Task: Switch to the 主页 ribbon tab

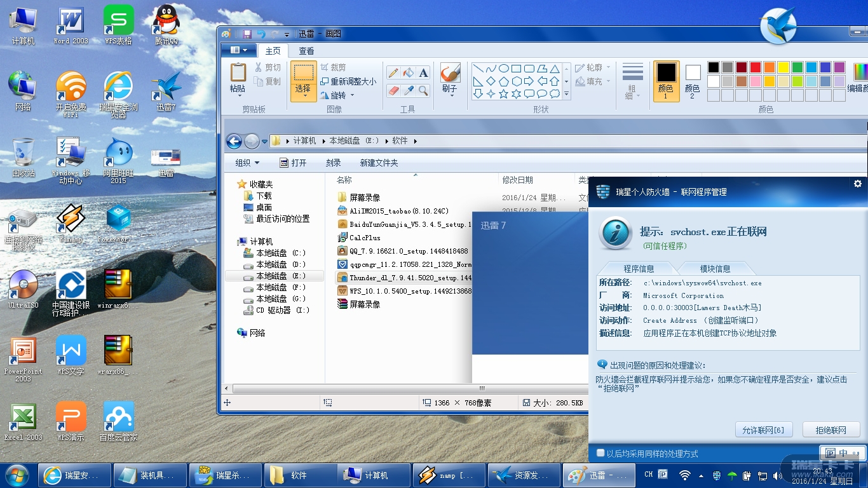Action: click(x=273, y=51)
